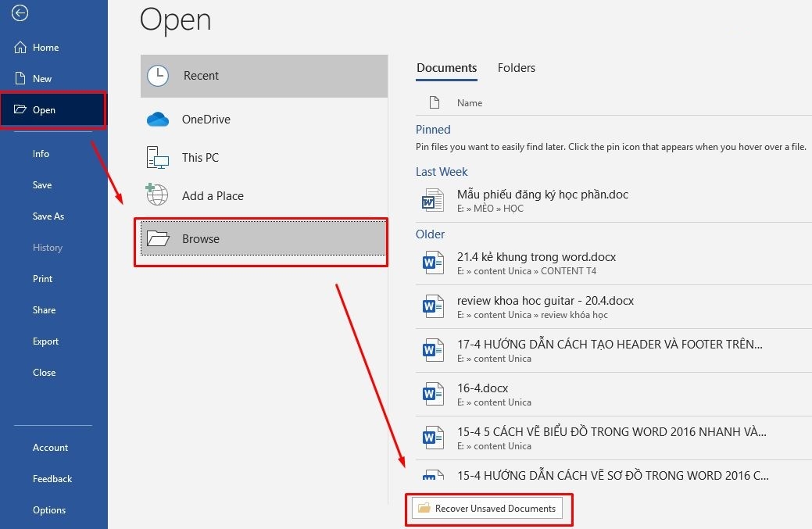
Task: Click path E: » content Unica » CONTENT T4
Action: pyautogui.click(x=527, y=271)
